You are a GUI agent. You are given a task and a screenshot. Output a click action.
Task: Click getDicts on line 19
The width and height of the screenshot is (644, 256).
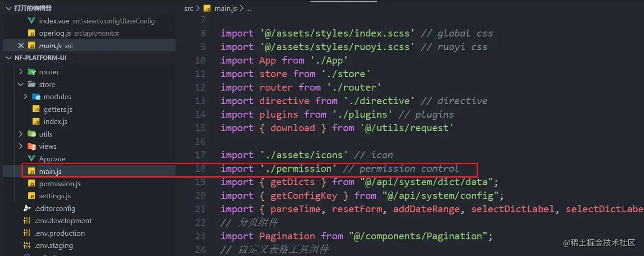pyautogui.click(x=293, y=182)
